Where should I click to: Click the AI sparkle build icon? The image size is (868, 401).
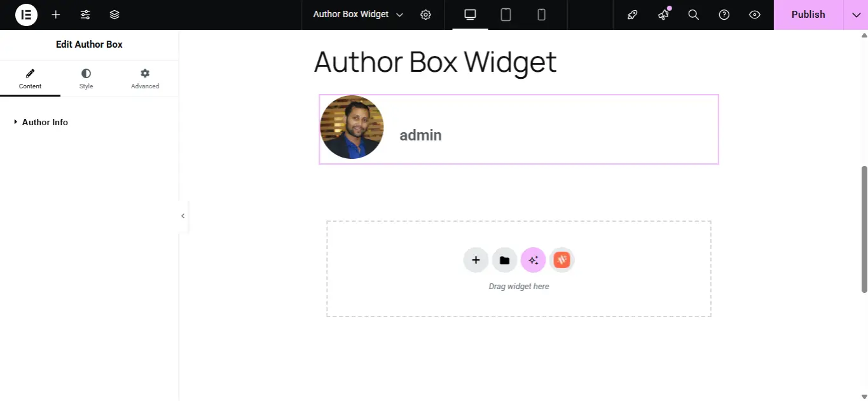click(x=533, y=260)
